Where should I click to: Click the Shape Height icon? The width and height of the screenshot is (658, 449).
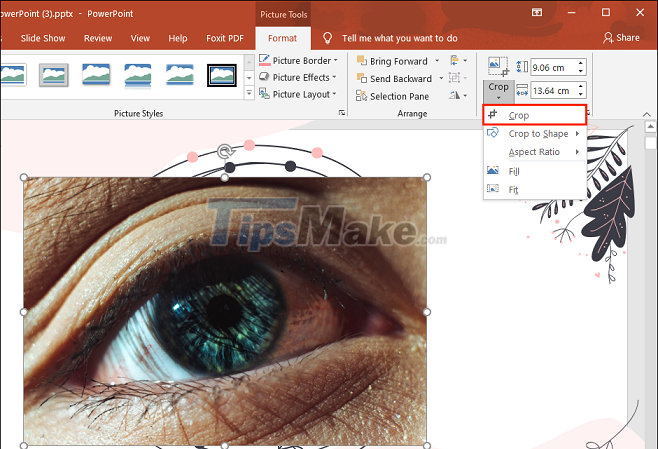[x=522, y=67]
